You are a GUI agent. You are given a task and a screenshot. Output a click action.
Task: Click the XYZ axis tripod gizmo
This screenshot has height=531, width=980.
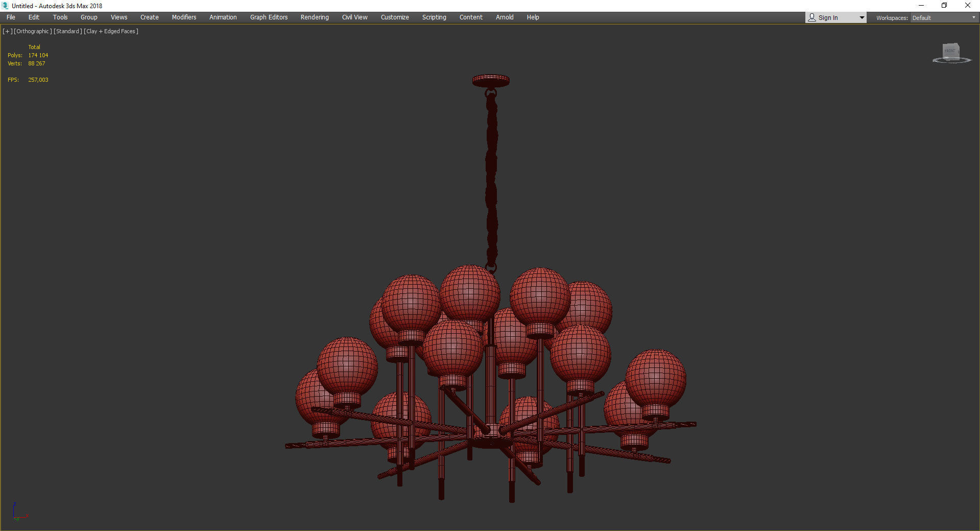(x=19, y=512)
